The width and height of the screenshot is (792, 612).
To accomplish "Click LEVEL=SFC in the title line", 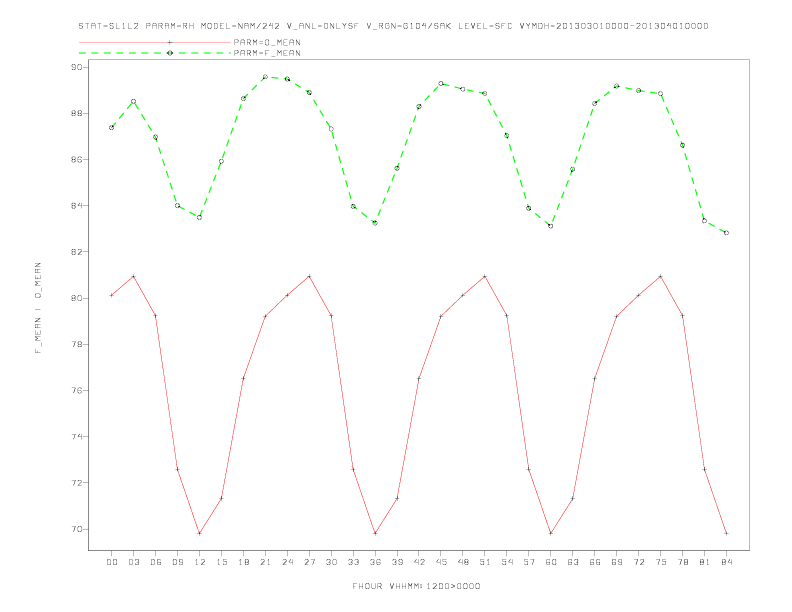I will click(485, 26).
